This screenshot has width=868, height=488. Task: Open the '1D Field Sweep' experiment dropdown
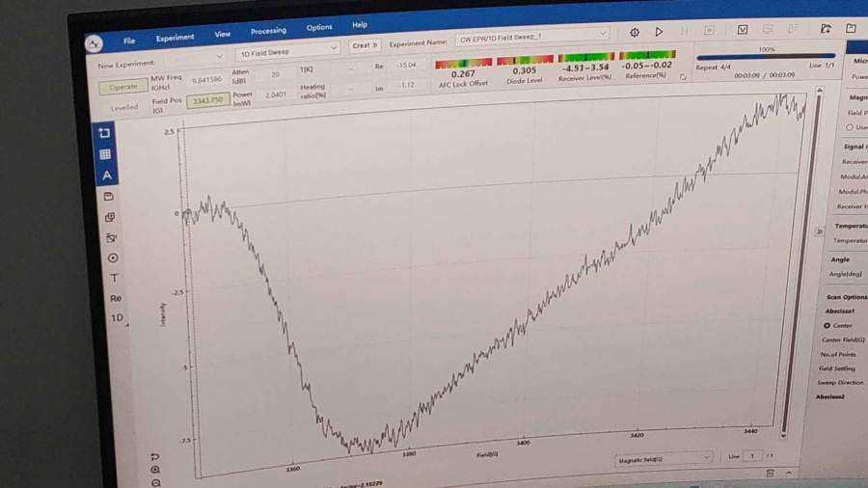tap(288, 47)
